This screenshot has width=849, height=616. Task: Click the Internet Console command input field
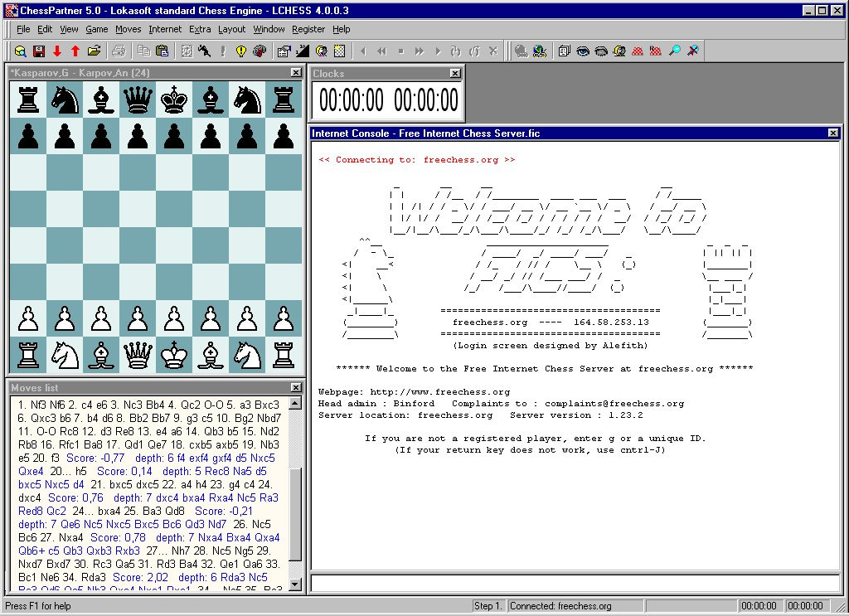575,583
